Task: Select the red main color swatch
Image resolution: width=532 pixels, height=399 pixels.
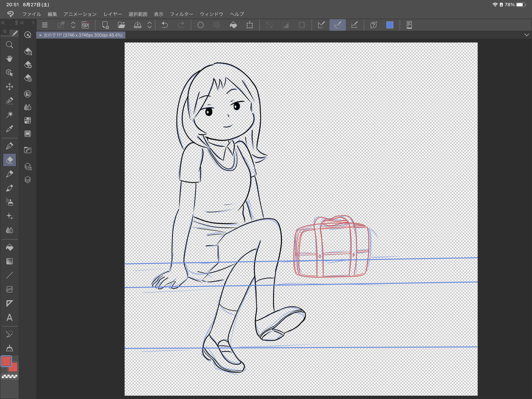Action: [6, 361]
